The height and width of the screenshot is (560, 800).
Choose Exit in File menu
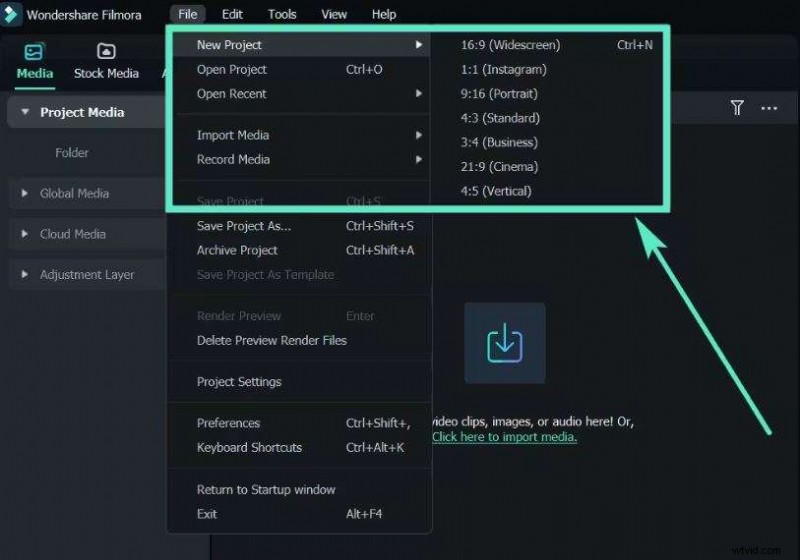click(302, 514)
